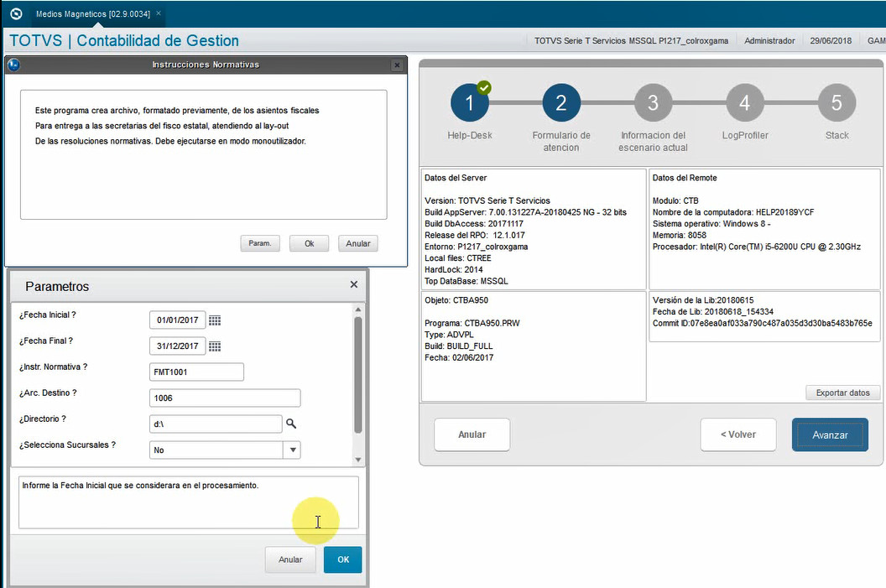Click the Avanzar button
This screenshot has height=588, width=886.
pos(830,434)
